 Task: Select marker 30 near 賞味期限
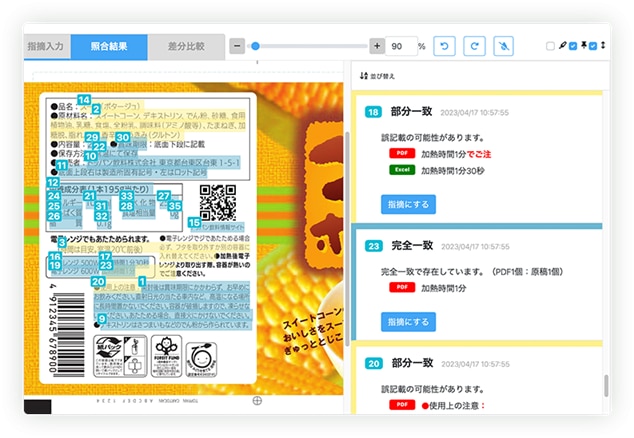point(123,138)
